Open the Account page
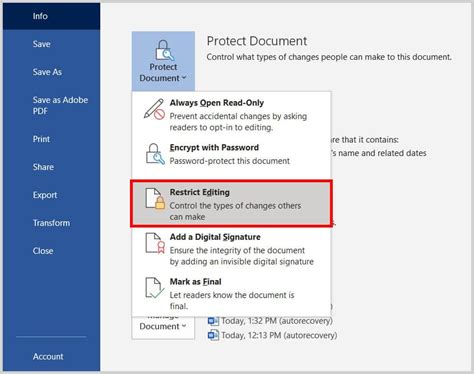 48,356
